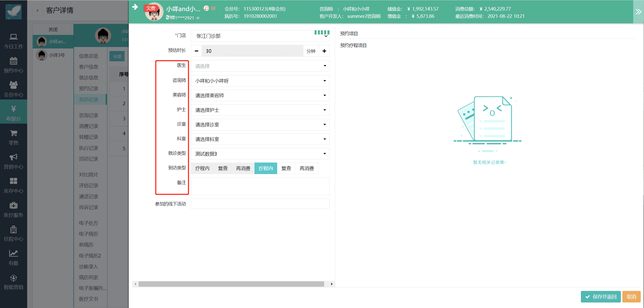Click the 零售 shopping cart icon
The height and width of the screenshot is (308, 644).
point(13,133)
